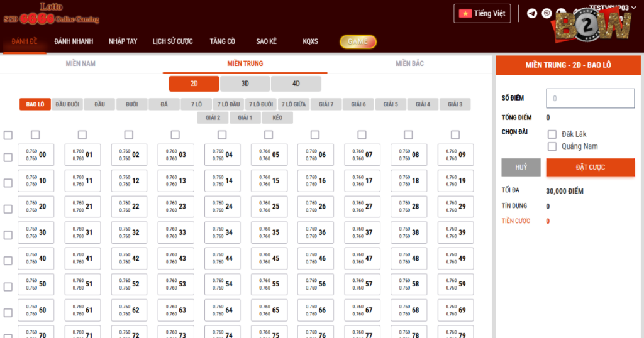Tick the row checkbox beside number 10

pos(8,183)
